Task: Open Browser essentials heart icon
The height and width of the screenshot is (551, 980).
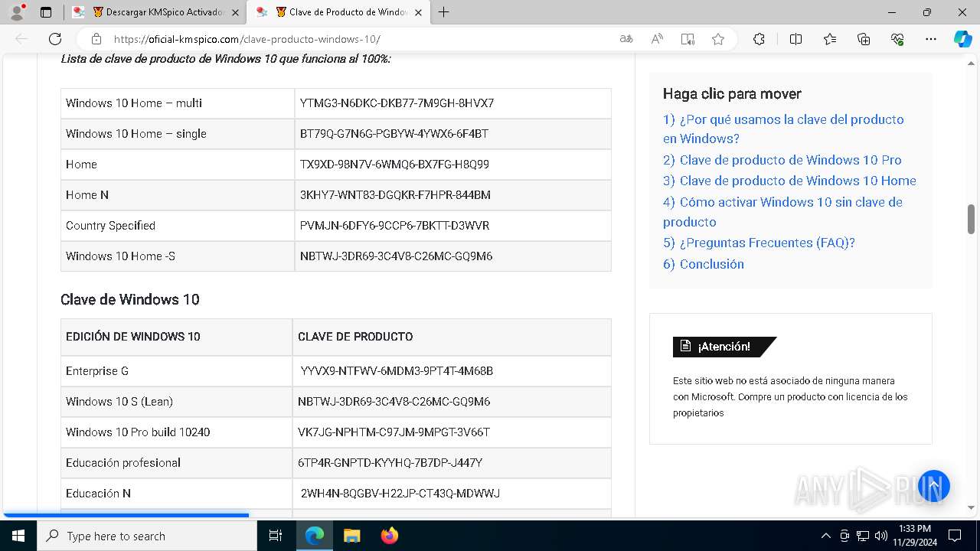Action: [x=897, y=39]
